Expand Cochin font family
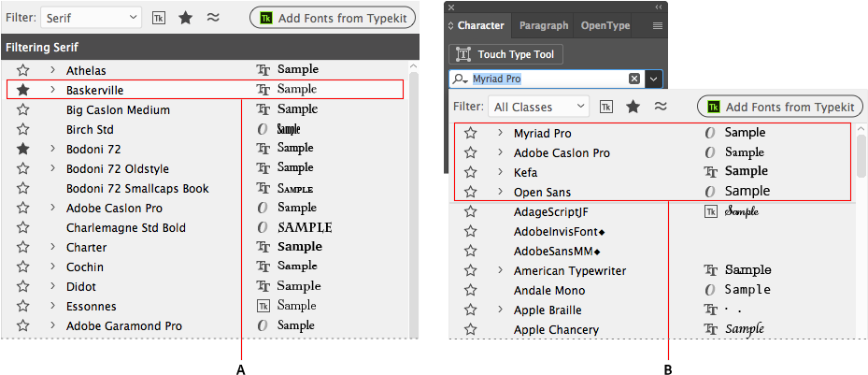The width and height of the screenshot is (868, 375). coord(52,267)
